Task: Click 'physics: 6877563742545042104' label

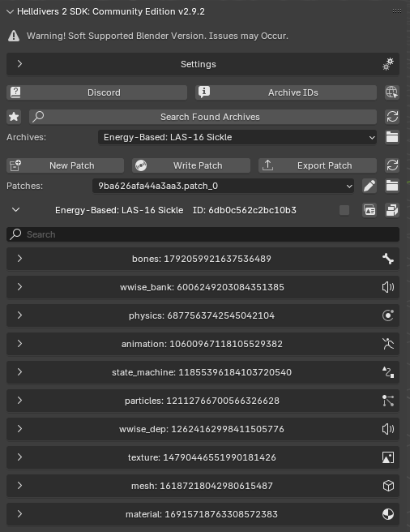Action: 202,315
